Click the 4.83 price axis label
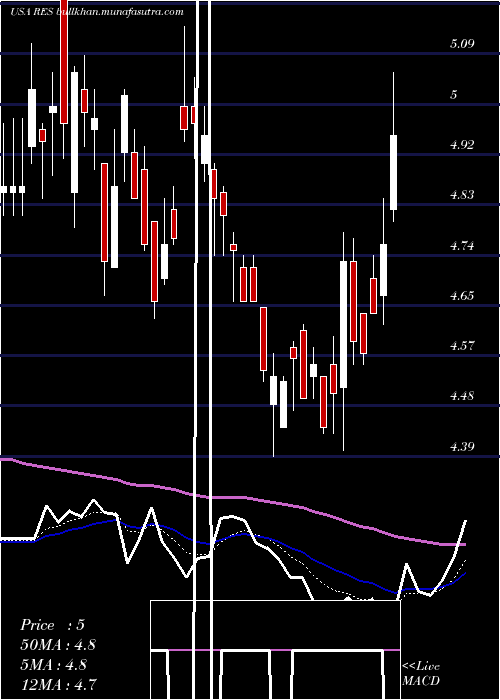The image size is (500, 700). click(462, 195)
